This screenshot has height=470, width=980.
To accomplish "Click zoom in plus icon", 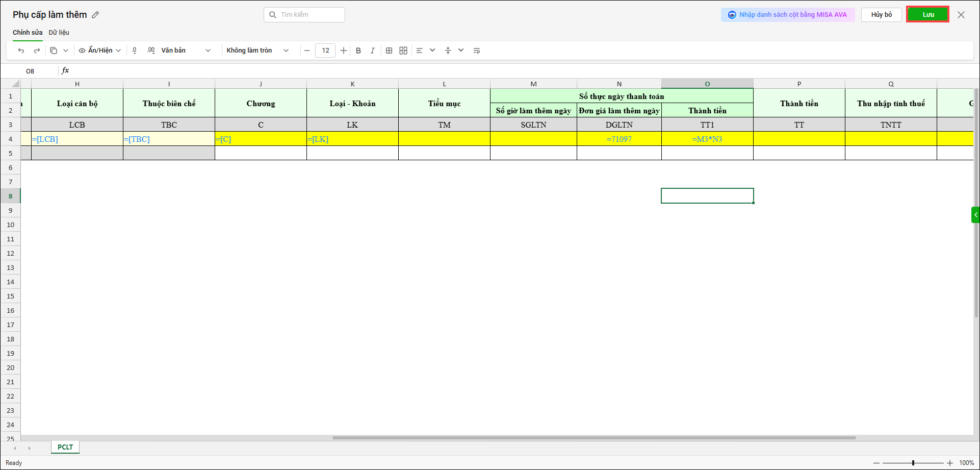I will click(950, 463).
